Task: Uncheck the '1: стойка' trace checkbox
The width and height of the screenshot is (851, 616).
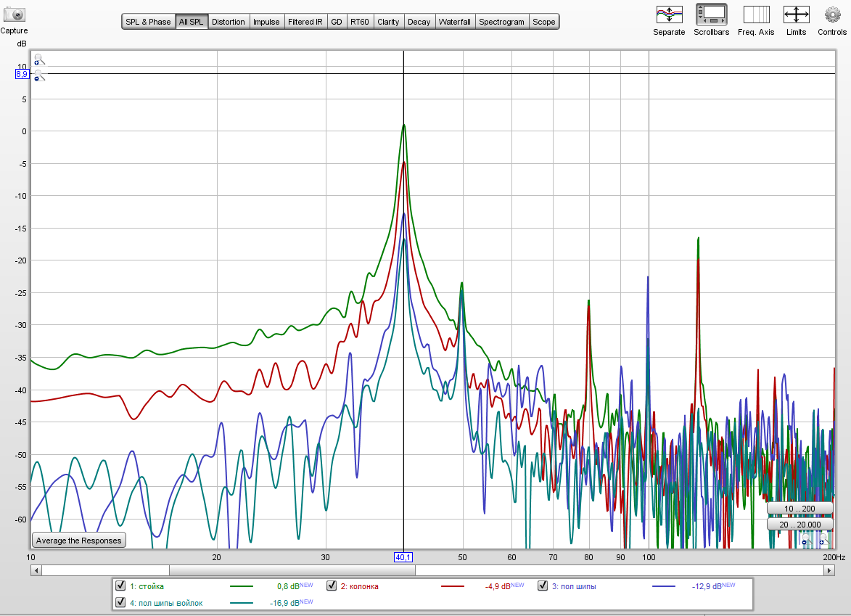Action: click(x=121, y=586)
